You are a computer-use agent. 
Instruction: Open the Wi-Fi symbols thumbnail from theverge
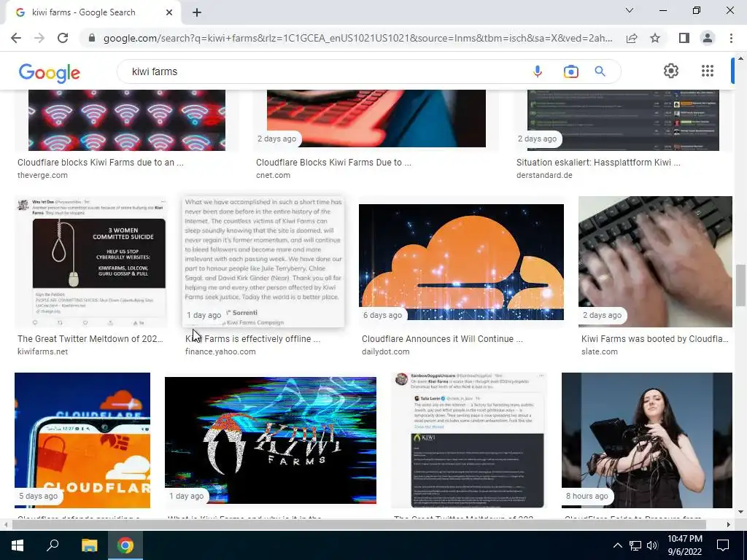pyautogui.click(x=127, y=120)
